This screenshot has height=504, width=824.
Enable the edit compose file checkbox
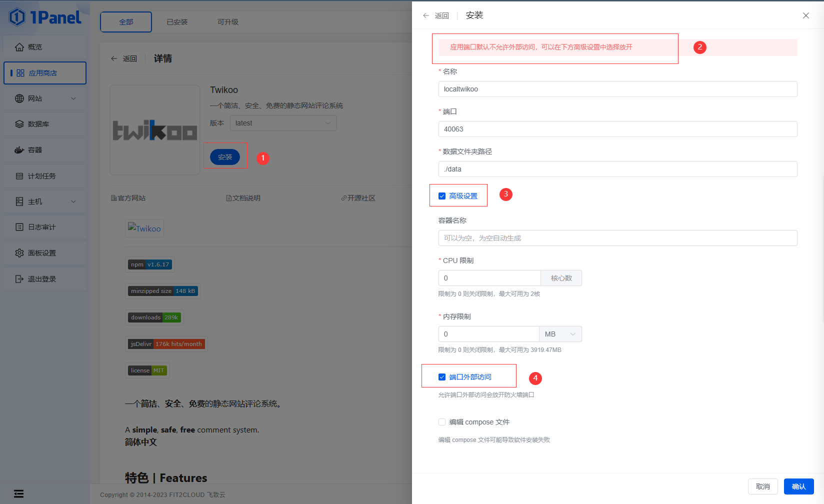pos(442,422)
